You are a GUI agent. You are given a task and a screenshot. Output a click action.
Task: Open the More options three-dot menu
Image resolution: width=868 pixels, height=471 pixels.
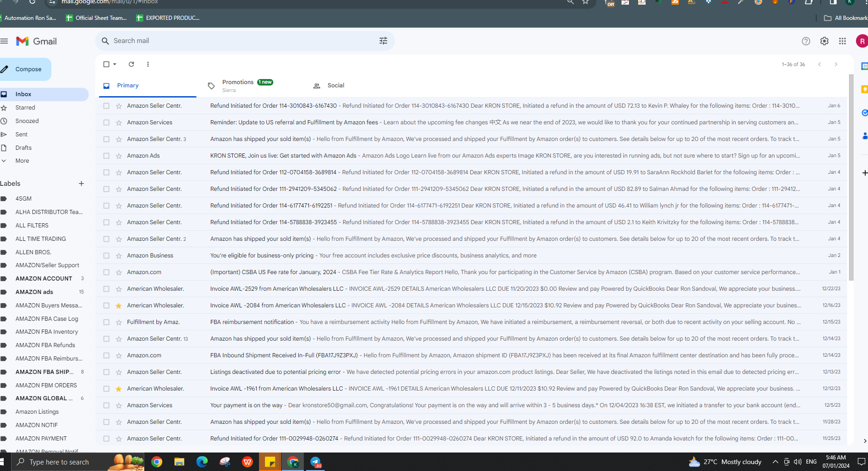(148, 64)
